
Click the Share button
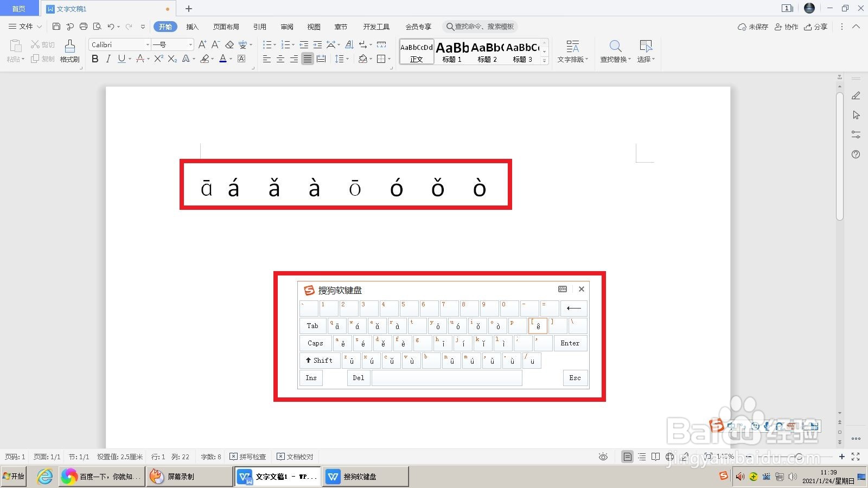(x=816, y=27)
